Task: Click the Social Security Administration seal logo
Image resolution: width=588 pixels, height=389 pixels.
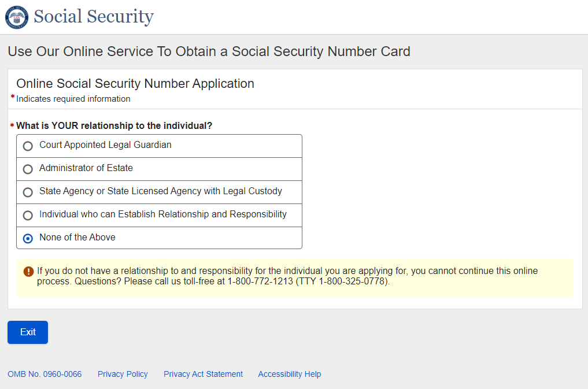Action: [x=16, y=17]
